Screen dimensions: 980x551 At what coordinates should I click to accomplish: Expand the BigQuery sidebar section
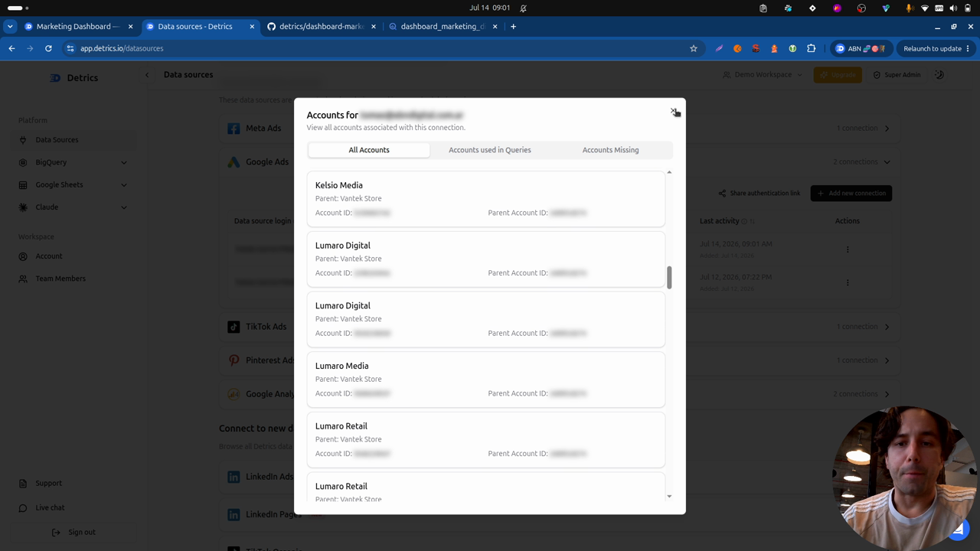74,162
